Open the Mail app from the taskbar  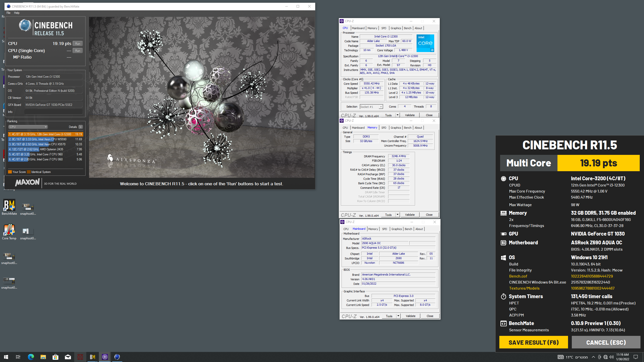click(x=68, y=357)
